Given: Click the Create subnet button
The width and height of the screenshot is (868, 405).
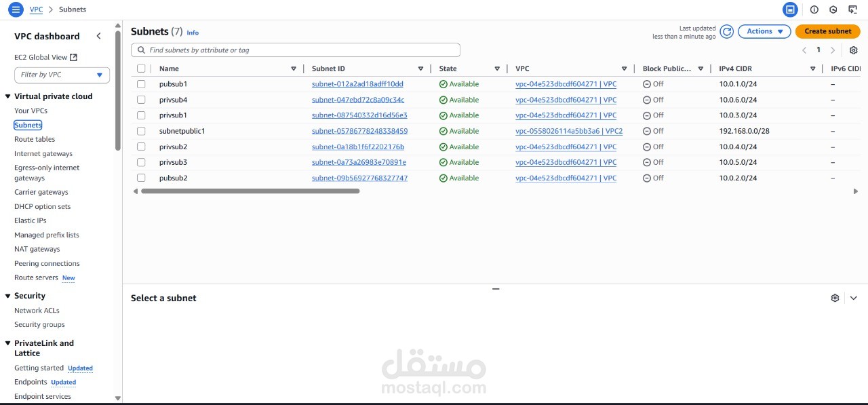Looking at the screenshot, I should (827, 31).
